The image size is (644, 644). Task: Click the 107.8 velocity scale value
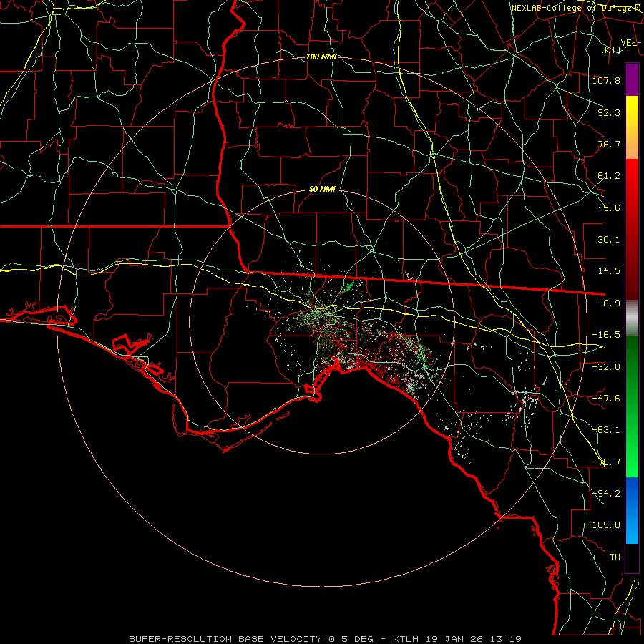[x=606, y=80]
